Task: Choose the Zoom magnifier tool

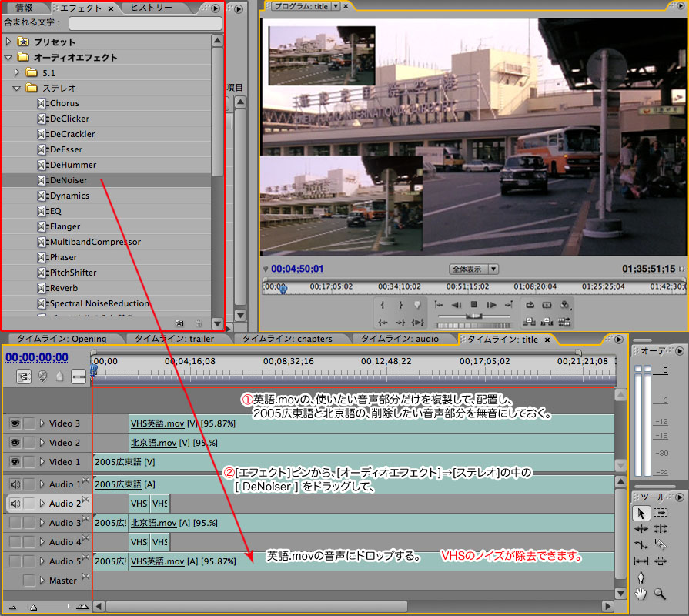Action: point(661,594)
